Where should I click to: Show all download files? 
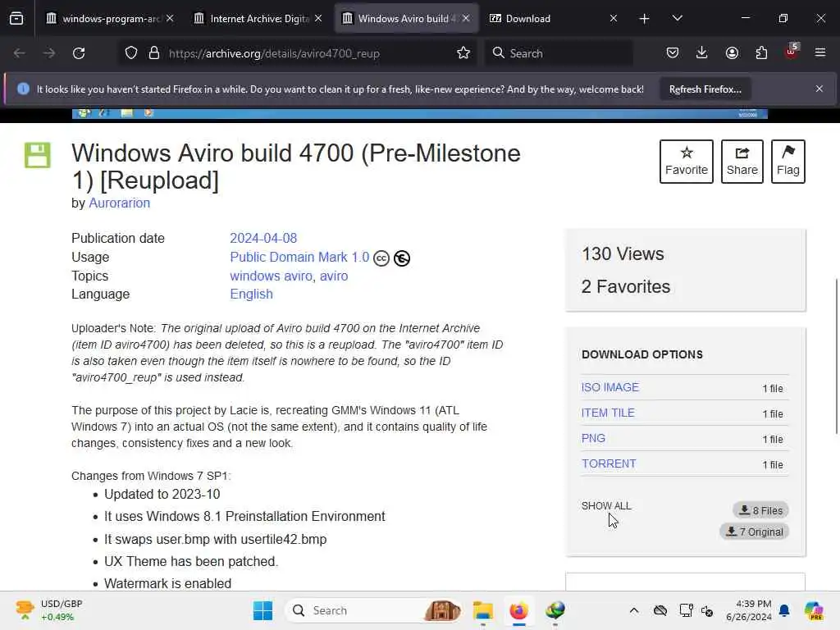tap(606, 505)
